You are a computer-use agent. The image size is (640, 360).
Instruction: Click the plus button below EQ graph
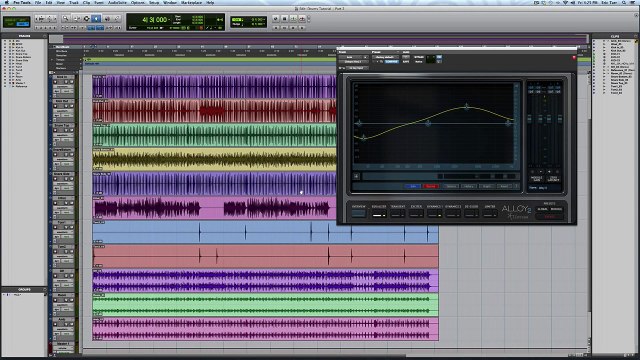(356, 176)
